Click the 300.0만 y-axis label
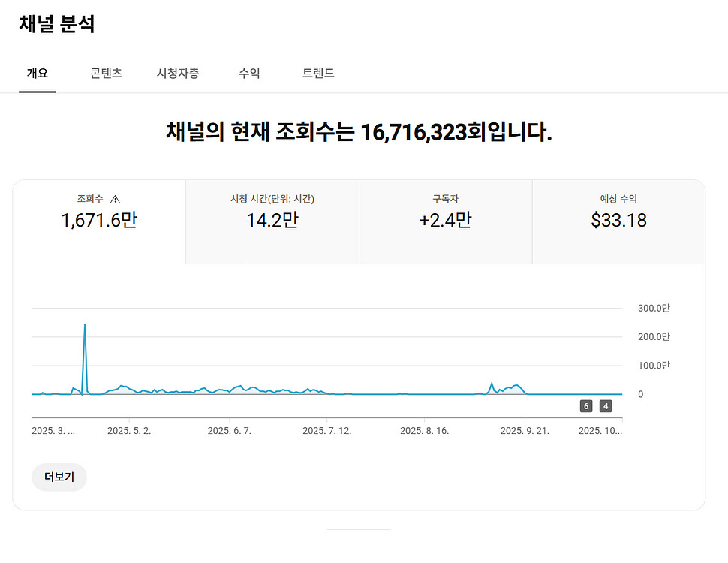 coord(653,308)
